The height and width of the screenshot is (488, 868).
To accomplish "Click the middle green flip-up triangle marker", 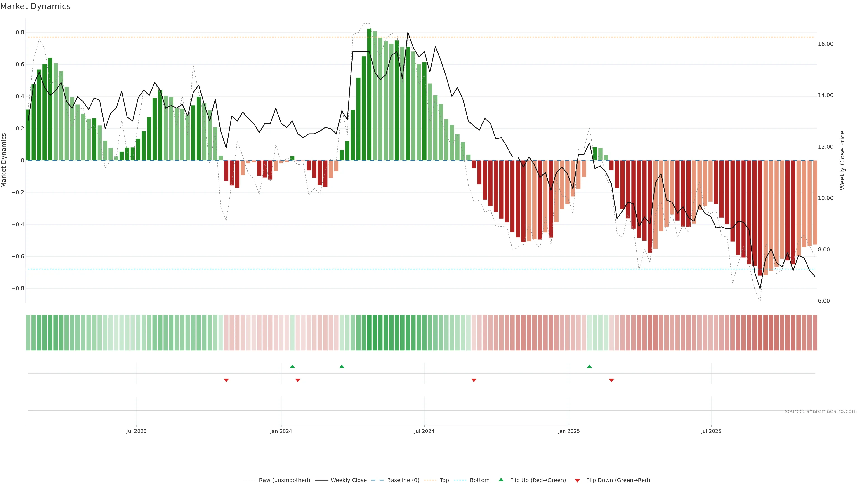I will [342, 366].
